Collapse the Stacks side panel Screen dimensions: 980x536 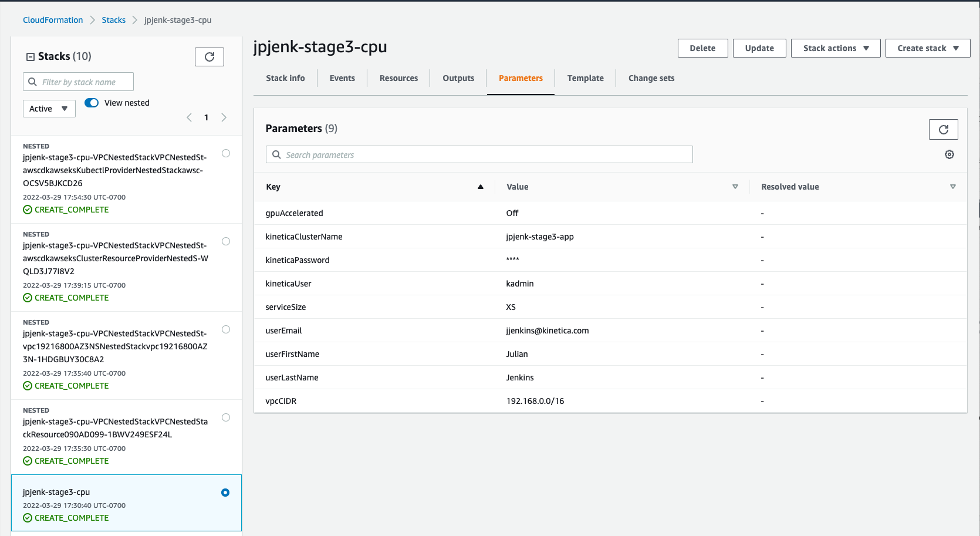point(29,56)
